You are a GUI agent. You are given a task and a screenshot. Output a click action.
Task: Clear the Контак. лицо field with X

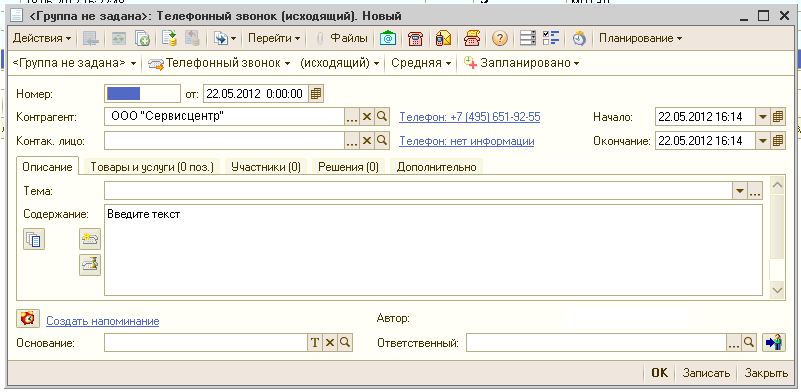(x=367, y=141)
